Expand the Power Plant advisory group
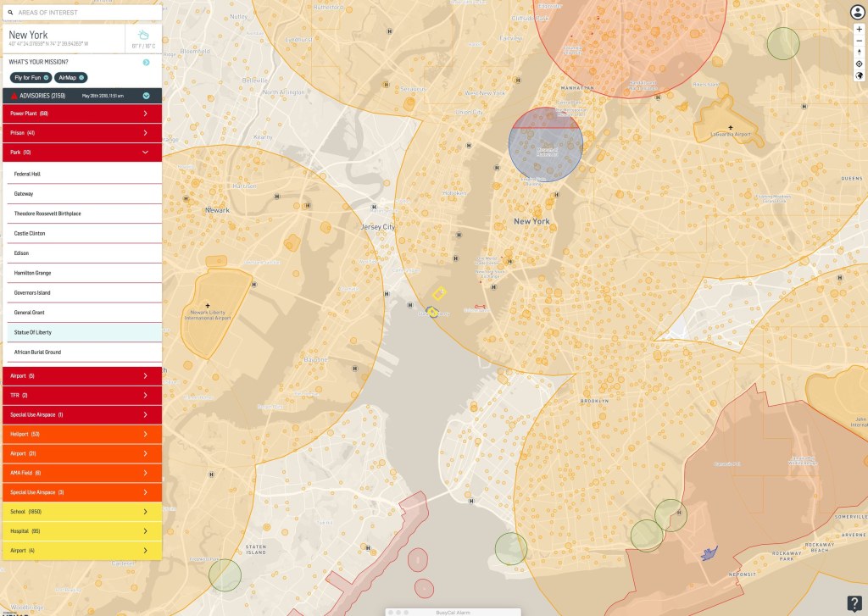 pos(81,113)
